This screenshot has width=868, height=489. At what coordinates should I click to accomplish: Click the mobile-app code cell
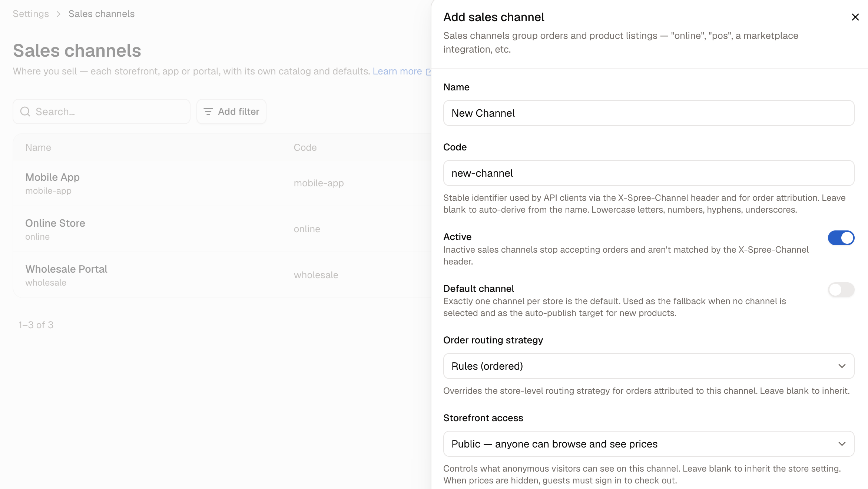[319, 183]
